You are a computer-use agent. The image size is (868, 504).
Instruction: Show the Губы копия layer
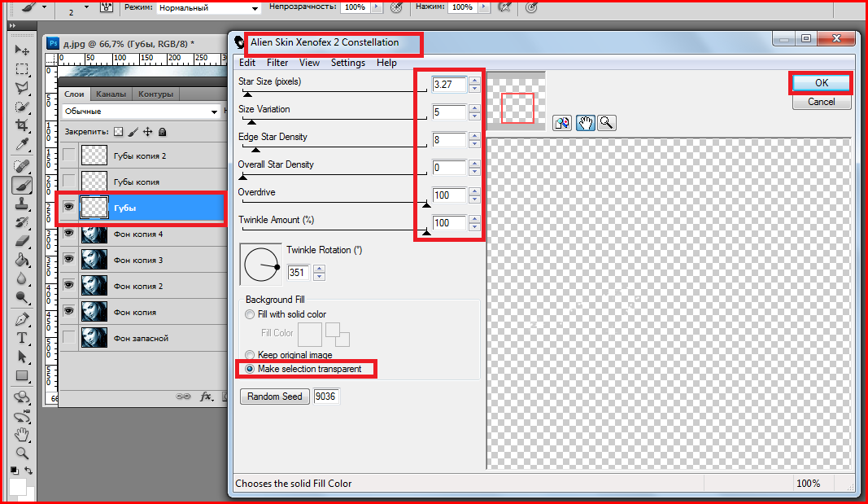click(x=68, y=181)
